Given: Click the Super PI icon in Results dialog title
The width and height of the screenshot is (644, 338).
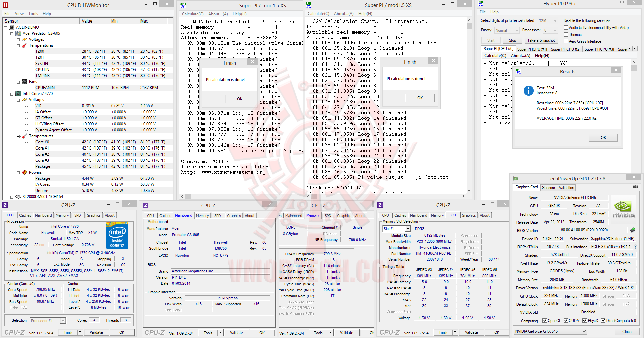Looking at the screenshot, I should (518, 71).
